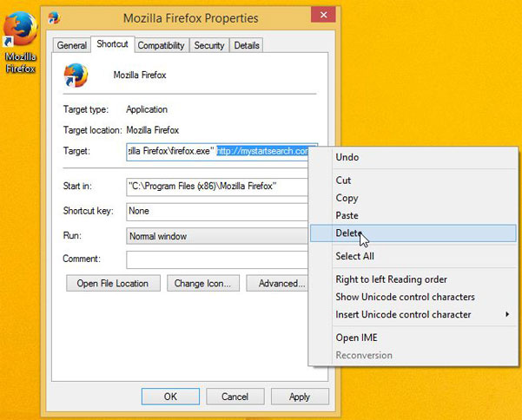Open the Run window mode dropdown
Viewport: 522px width, 420px height.
click(217, 236)
